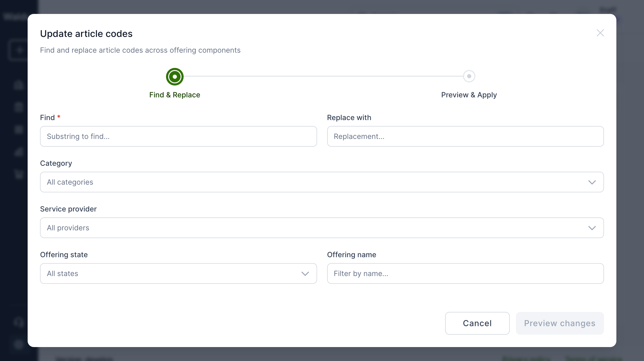Click the Offering state chevron arrow
This screenshot has height=361, width=644.
click(x=305, y=274)
